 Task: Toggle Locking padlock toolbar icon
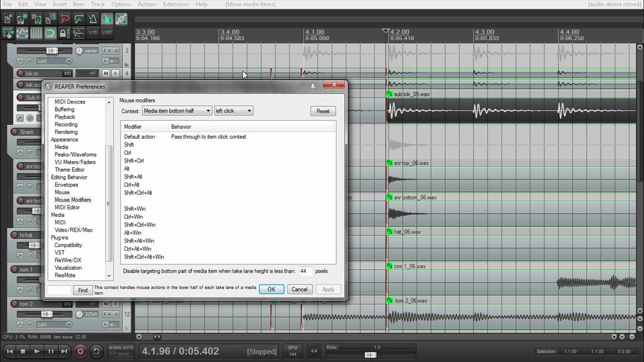(x=65, y=33)
